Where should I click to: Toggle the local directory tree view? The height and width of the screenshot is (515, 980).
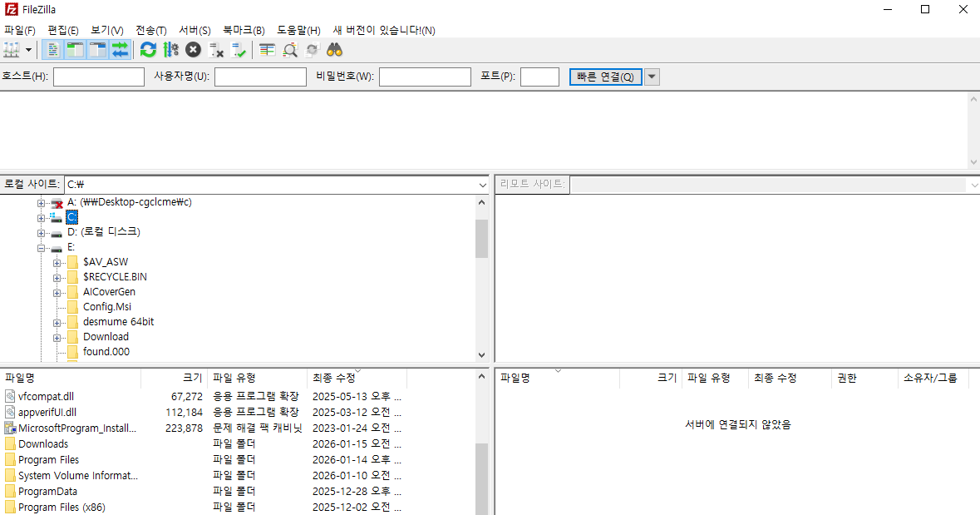click(x=75, y=50)
